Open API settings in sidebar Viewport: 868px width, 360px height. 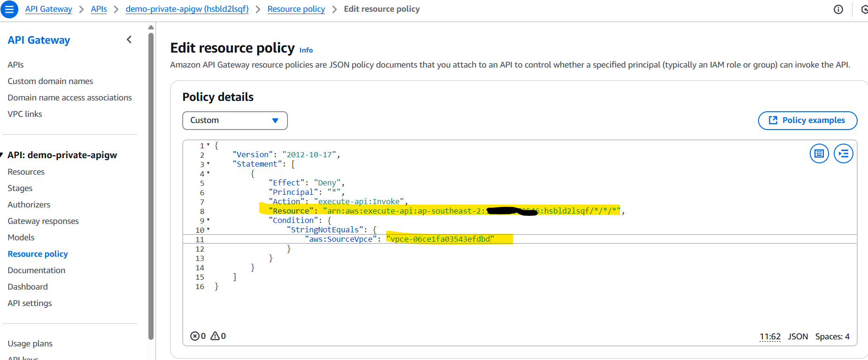(30, 303)
